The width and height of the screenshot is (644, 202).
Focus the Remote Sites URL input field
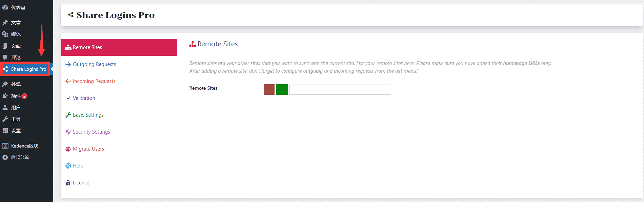pos(340,90)
